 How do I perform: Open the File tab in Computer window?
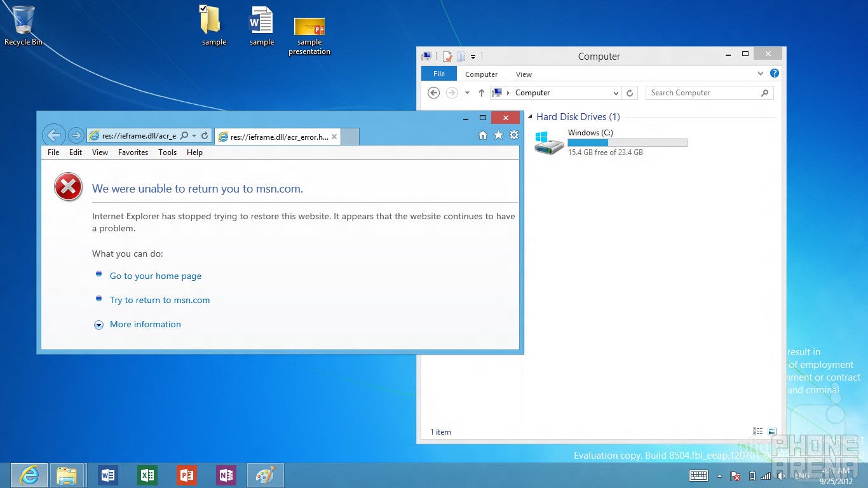coord(439,74)
